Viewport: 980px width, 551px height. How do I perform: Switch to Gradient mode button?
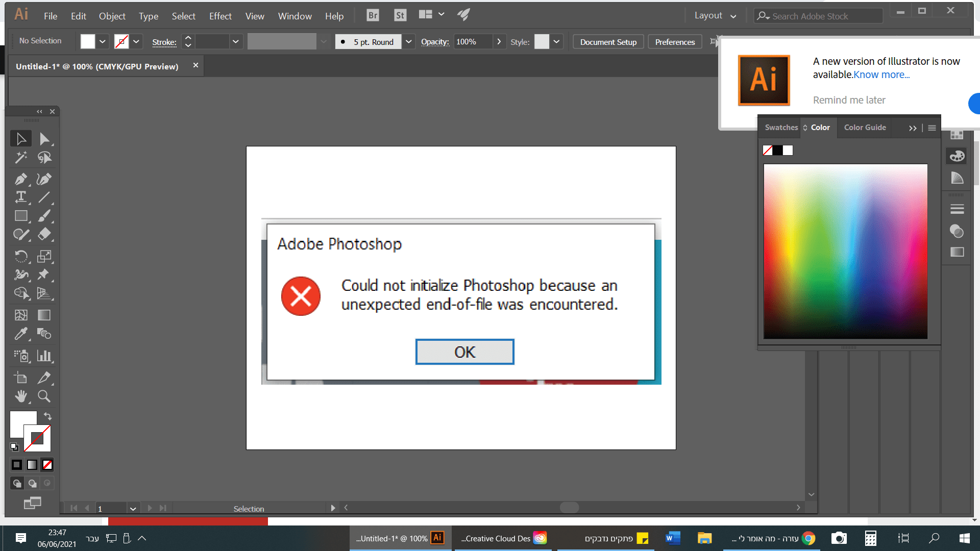(x=32, y=465)
